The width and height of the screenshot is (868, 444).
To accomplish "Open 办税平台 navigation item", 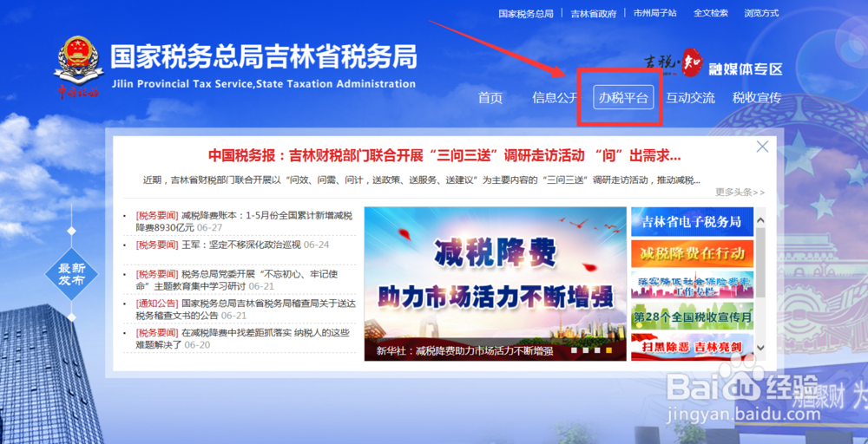I will (x=622, y=98).
